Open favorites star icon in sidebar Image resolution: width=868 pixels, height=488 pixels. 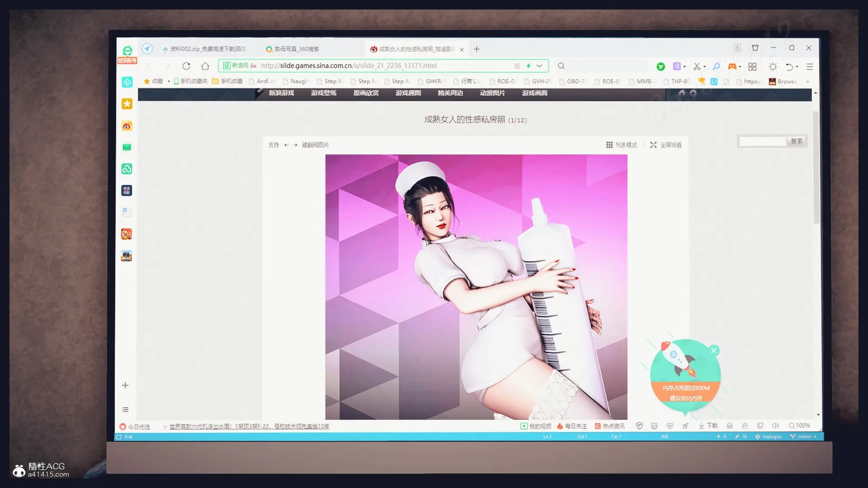coord(127,104)
